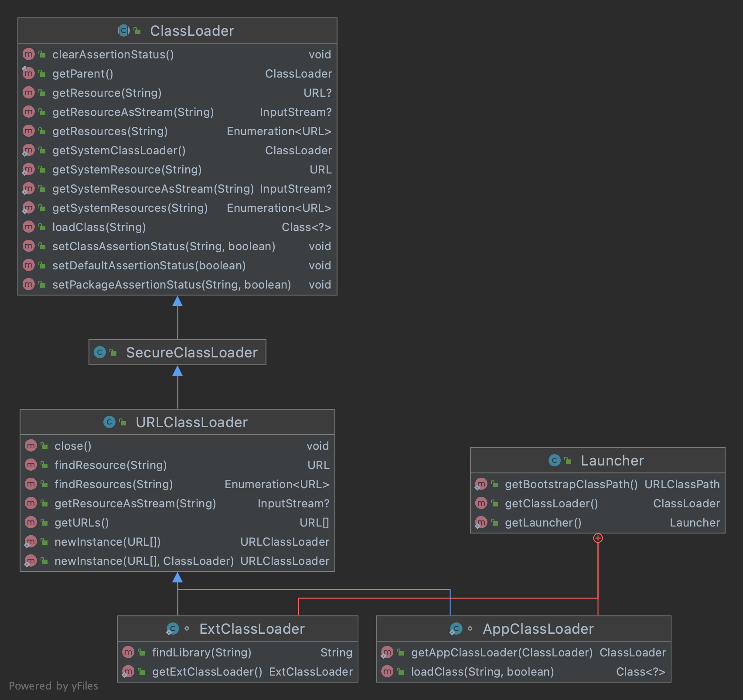Click the public visibility icon beside findResource(String)
This screenshot has width=743, height=700.
click(44, 465)
